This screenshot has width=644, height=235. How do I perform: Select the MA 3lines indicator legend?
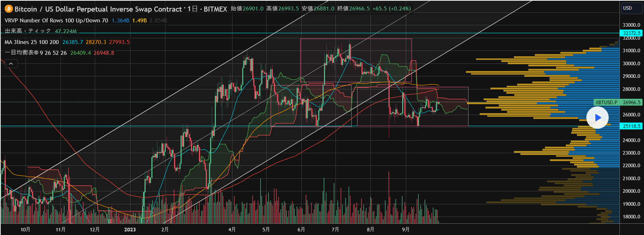[x=32, y=42]
